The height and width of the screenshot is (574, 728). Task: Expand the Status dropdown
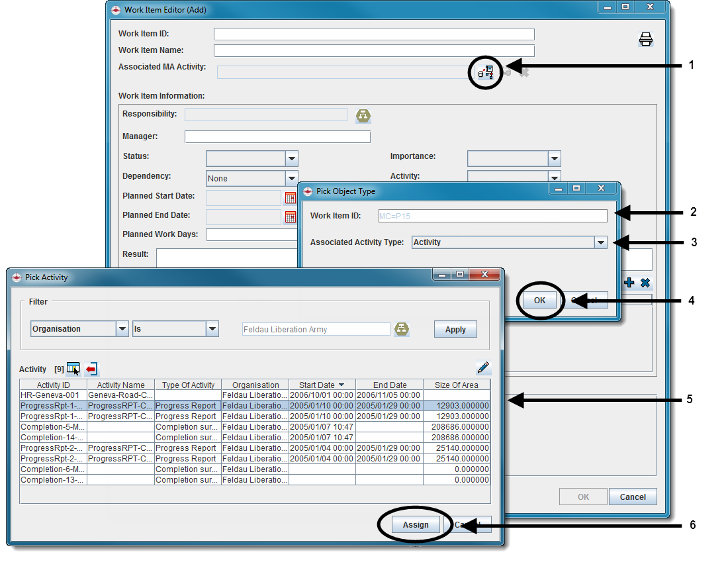tap(291, 159)
